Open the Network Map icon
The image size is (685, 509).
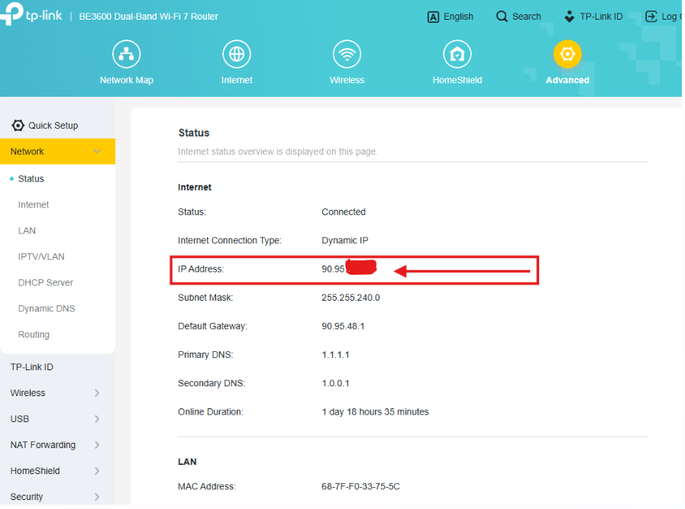[126, 54]
